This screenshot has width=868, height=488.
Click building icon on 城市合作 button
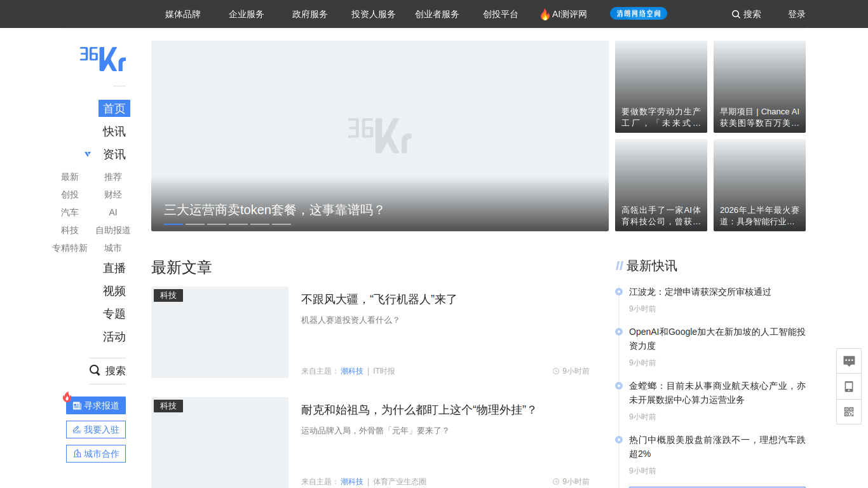[x=77, y=454]
